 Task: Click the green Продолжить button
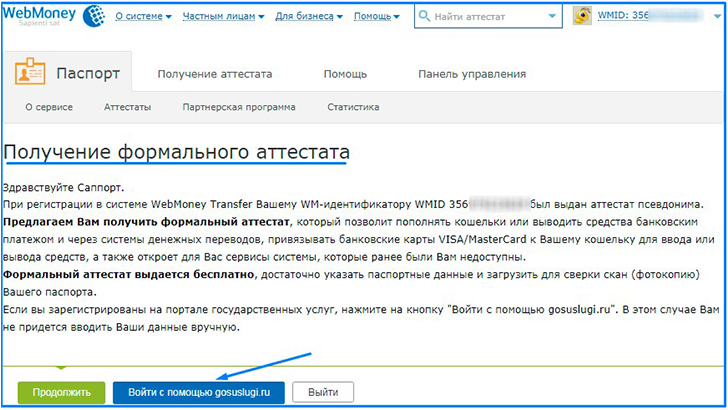tap(61, 392)
